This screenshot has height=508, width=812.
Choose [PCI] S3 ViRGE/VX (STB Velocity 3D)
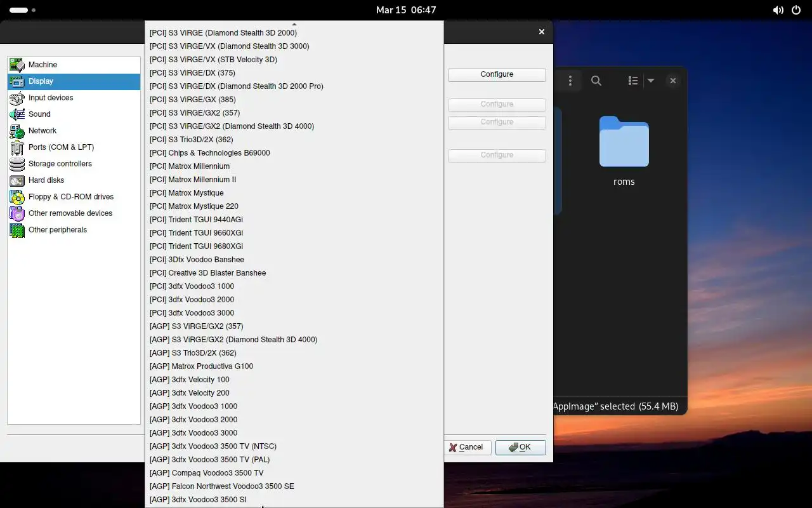pos(294,60)
